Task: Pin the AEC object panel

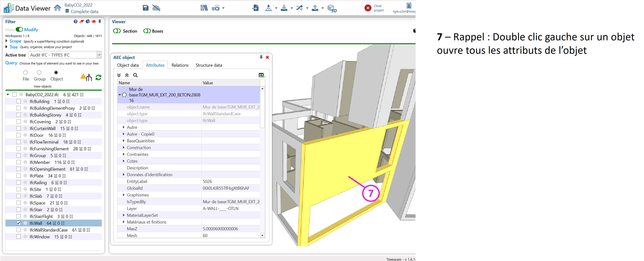Action: [x=261, y=57]
